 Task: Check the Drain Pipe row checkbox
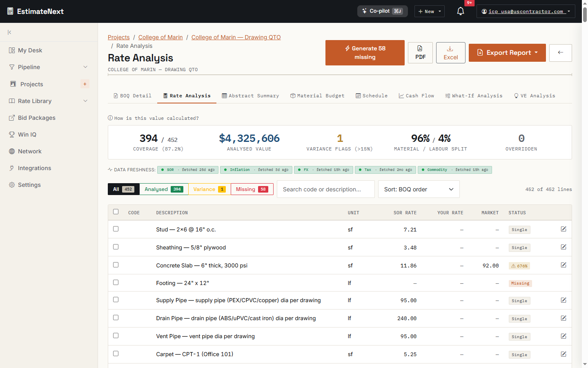(x=116, y=318)
